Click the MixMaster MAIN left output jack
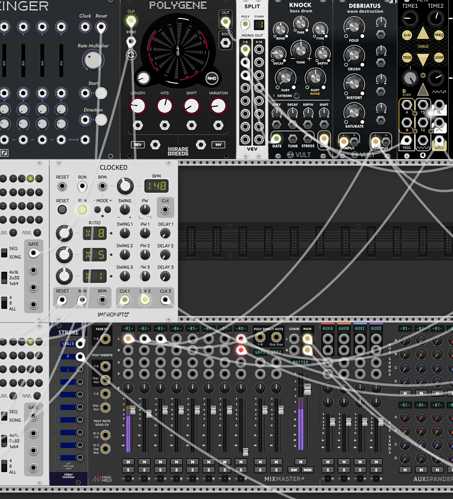The width and height of the screenshot is (453, 499). click(x=307, y=339)
